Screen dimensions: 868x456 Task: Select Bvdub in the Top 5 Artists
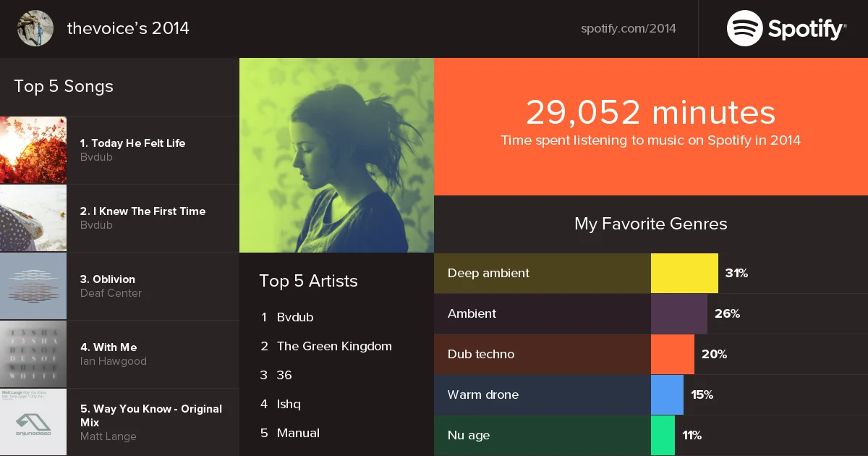[295, 317]
